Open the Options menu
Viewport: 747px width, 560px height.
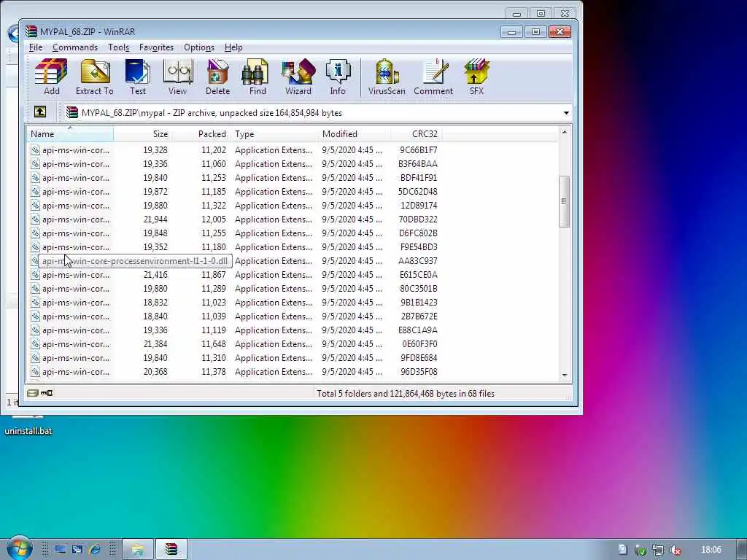point(199,47)
